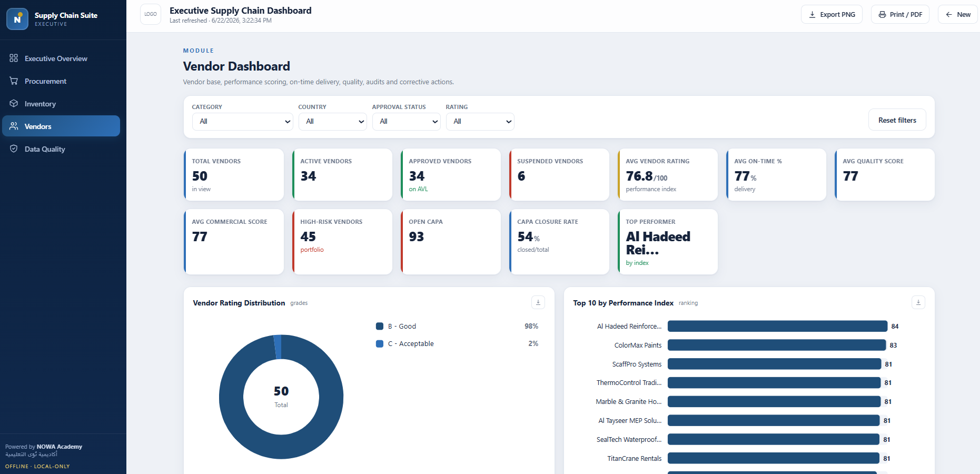Click the Inventory box icon
Screen dimensions: 980x474
tap(14, 103)
